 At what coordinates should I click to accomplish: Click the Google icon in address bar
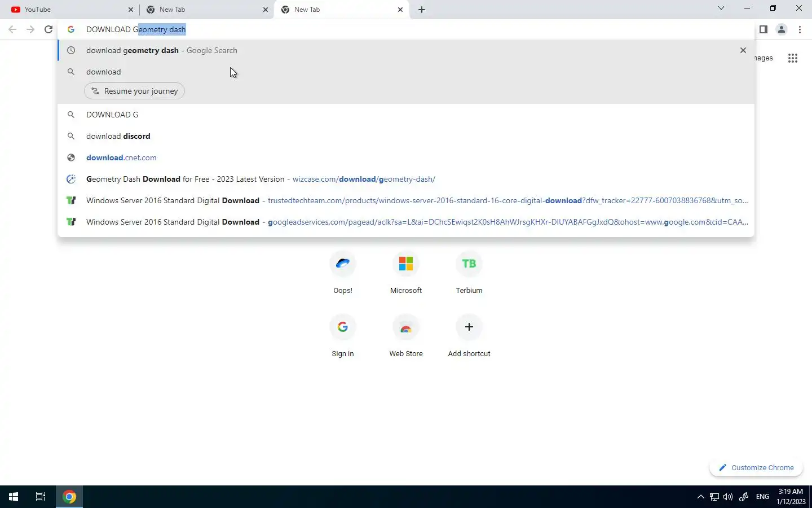tap(71, 29)
